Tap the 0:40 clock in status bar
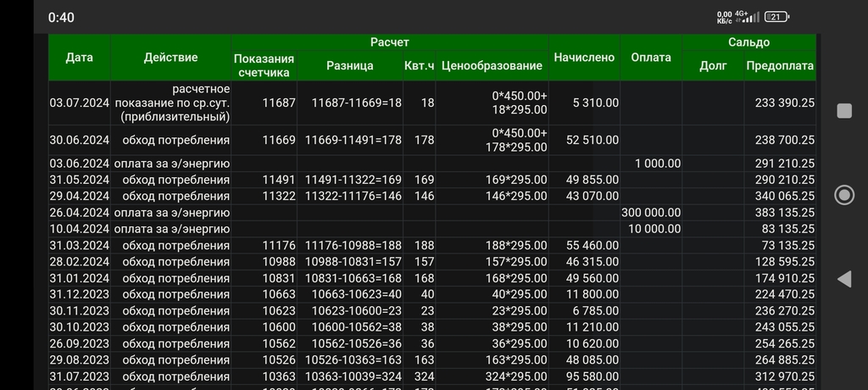This screenshot has height=390, width=868. [x=61, y=18]
